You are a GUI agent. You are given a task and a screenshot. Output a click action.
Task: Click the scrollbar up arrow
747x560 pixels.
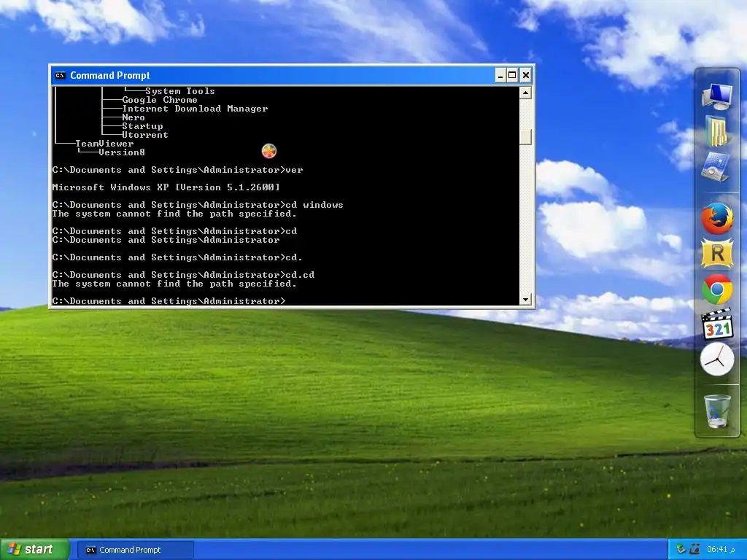(x=525, y=93)
